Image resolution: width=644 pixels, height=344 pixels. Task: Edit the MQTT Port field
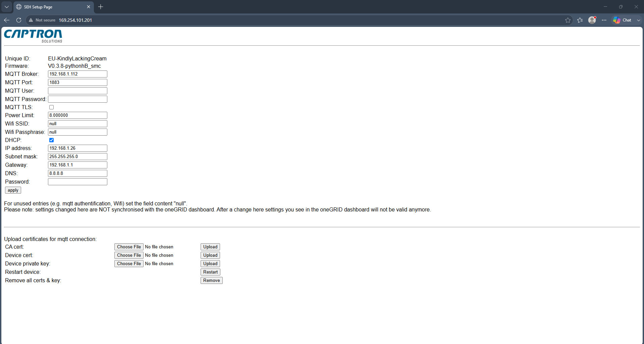pos(77,82)
